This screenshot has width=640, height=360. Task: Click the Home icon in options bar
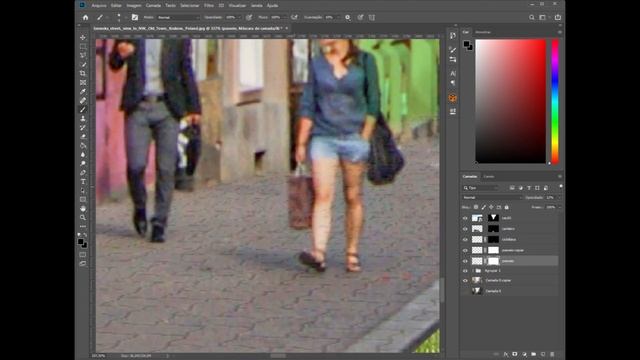(85, 18)
